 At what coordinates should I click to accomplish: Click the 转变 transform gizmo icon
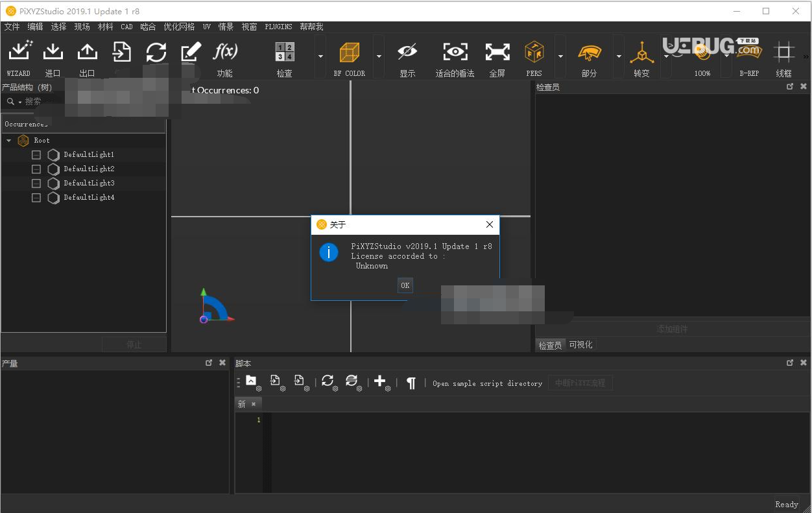(x=641, y=53)
